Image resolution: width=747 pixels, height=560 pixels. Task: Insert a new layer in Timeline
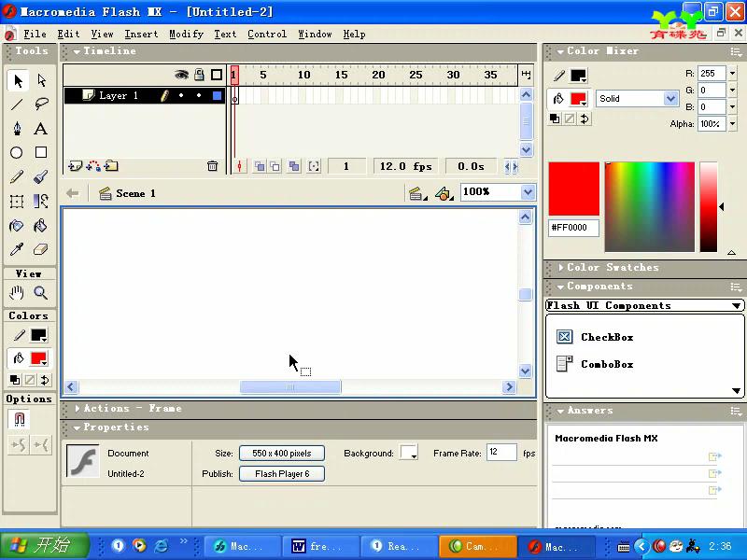[x=75, y=166]
